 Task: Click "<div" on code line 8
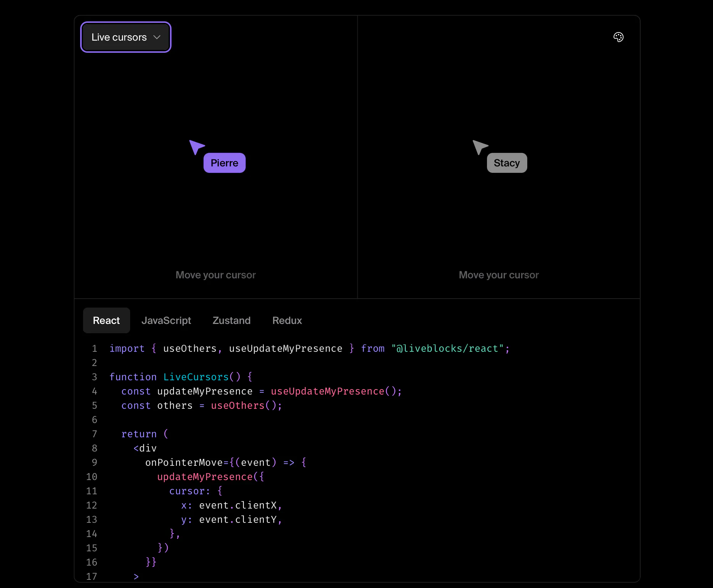click(x=145, y=448)
